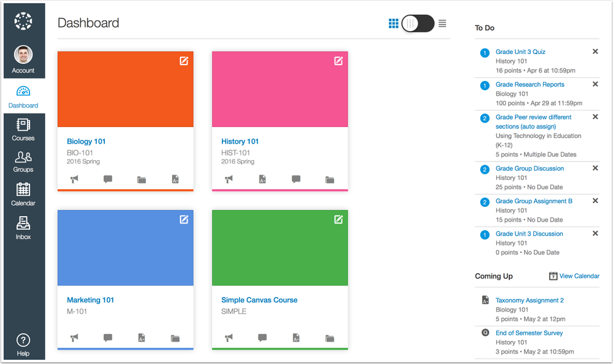Image resolution: width=613 pixels, height=364 pixels.
Task: Click the pink History 101 card banner
Action: [x=279, y=89]
